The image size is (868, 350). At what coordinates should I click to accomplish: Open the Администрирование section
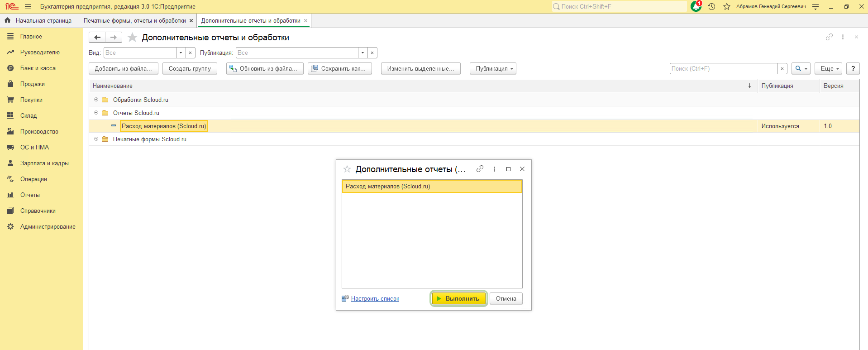tap(41, 227)
